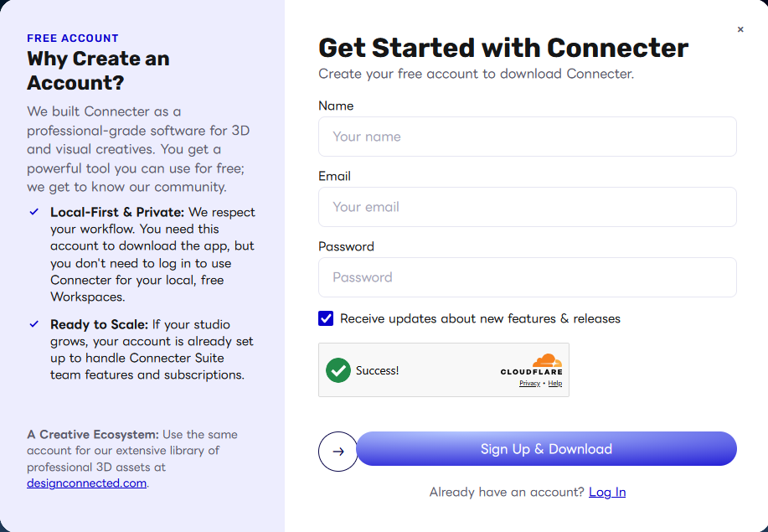Click the Name field label
The height and width of the screenshot is (532, 768).
336,106
